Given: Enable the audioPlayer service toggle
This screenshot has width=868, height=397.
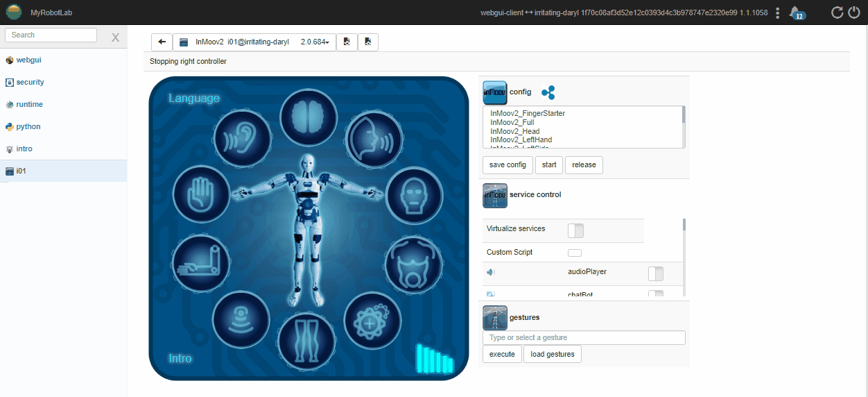Looking at the screenshot, I should (x=655, y=274).
